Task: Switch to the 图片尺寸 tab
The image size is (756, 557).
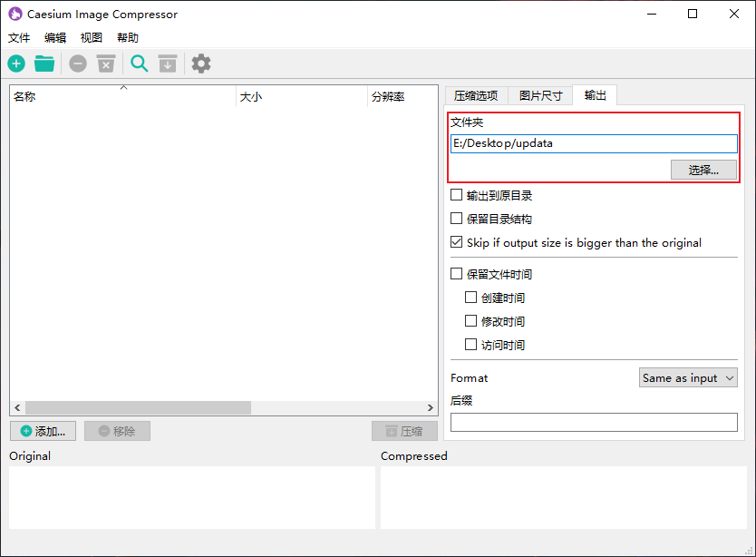Action: 540,95
